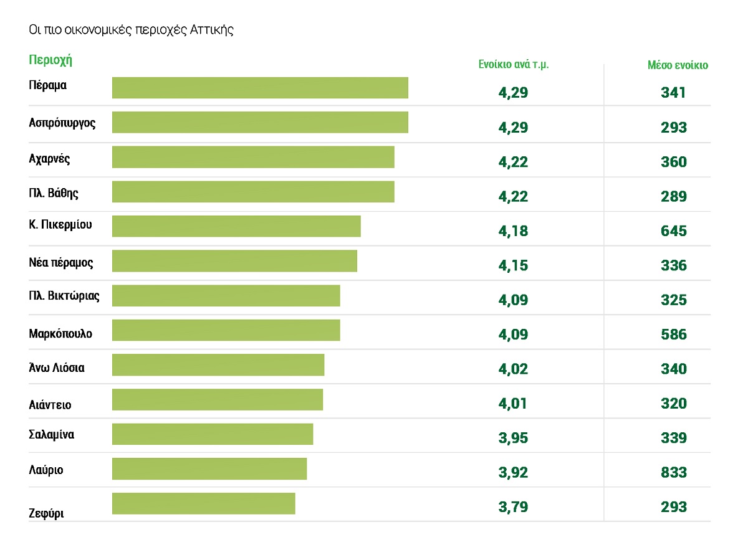Click the Πλ. Βικτώριας bar
This screenshot has width=748, height=560.
pos(226,296)
